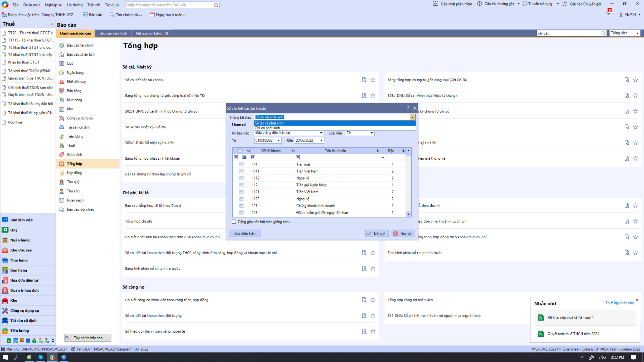Select Danh sách báo cáo tab
644x362 pixels.
click(x=75, y=33)
